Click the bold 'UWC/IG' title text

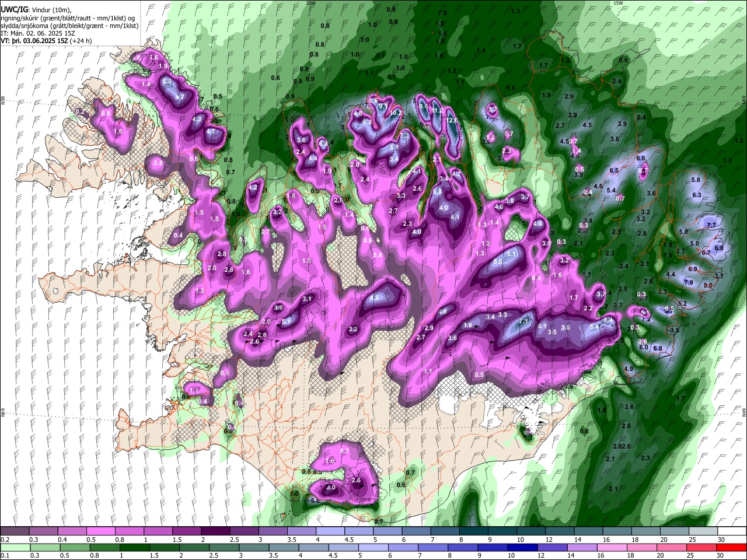point(14,10)
